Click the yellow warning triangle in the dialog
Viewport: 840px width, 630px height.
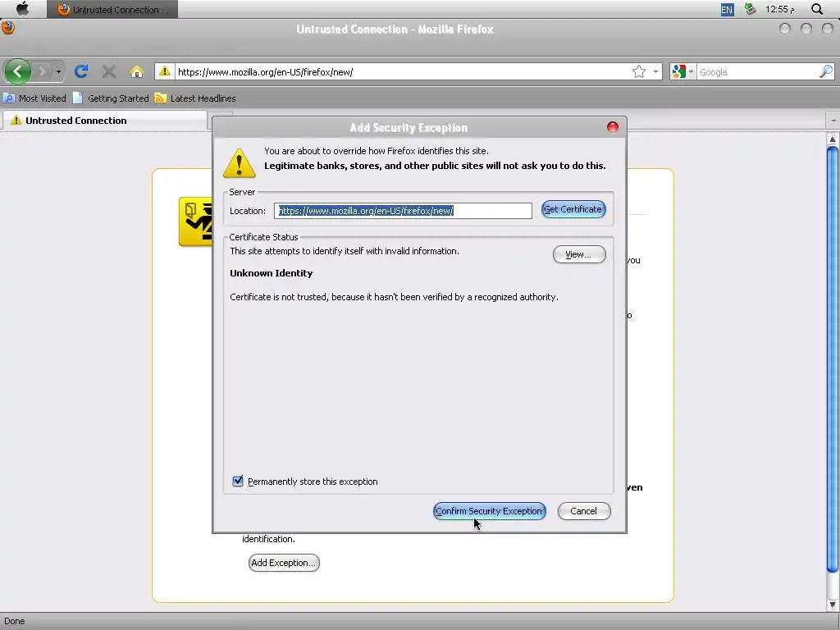coord(239,163)
